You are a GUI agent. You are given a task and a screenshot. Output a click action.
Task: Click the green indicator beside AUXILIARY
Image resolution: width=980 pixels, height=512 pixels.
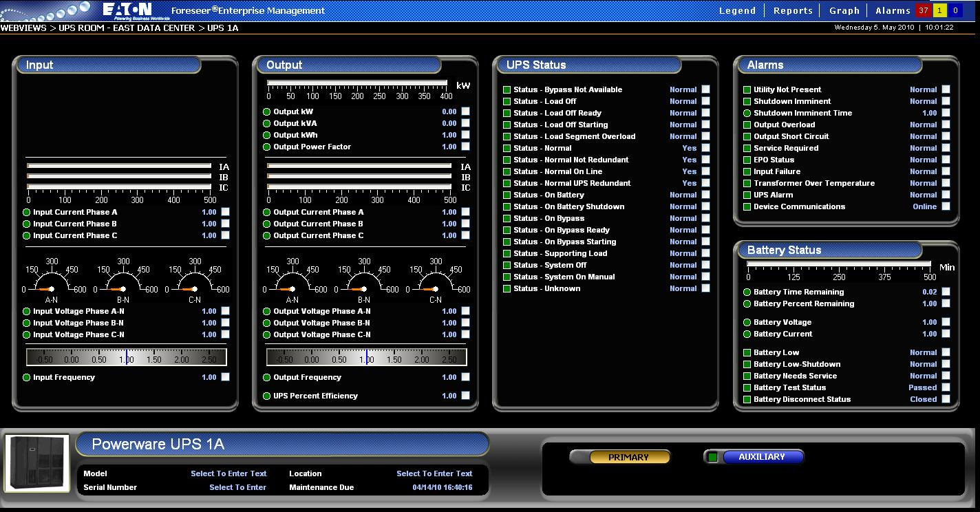[x=713, y=457]
